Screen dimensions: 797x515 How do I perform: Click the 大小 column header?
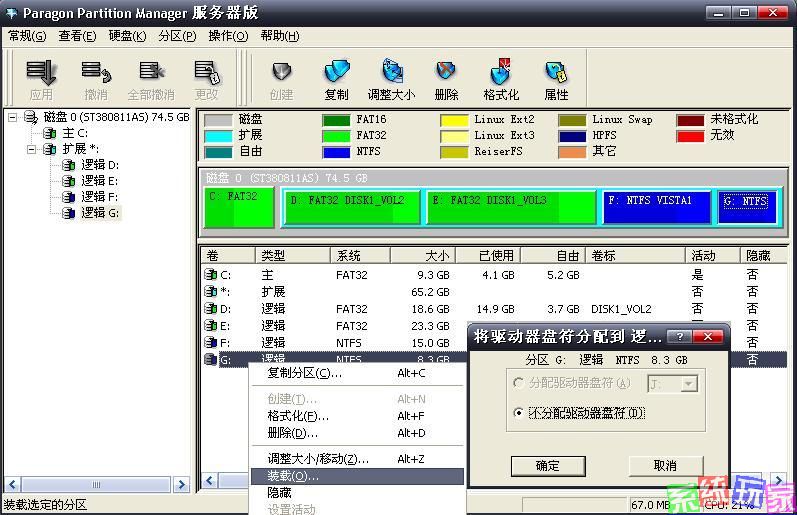click(x=423, y=255)
